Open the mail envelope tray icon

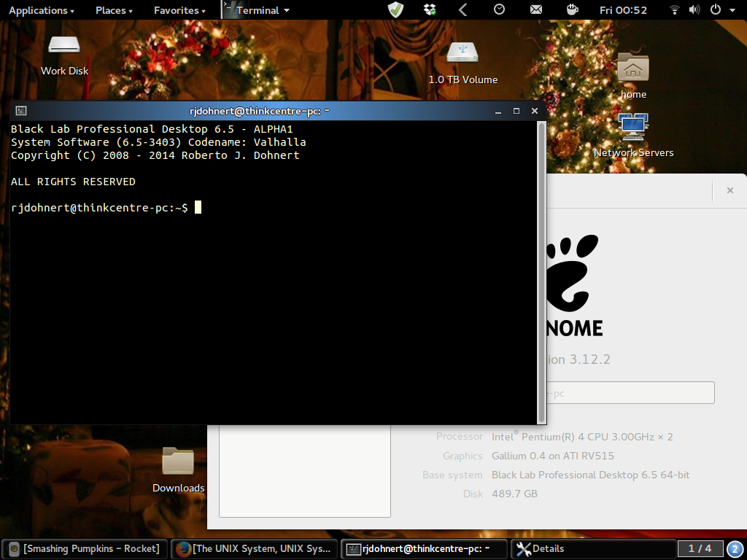tap(536, 9)
